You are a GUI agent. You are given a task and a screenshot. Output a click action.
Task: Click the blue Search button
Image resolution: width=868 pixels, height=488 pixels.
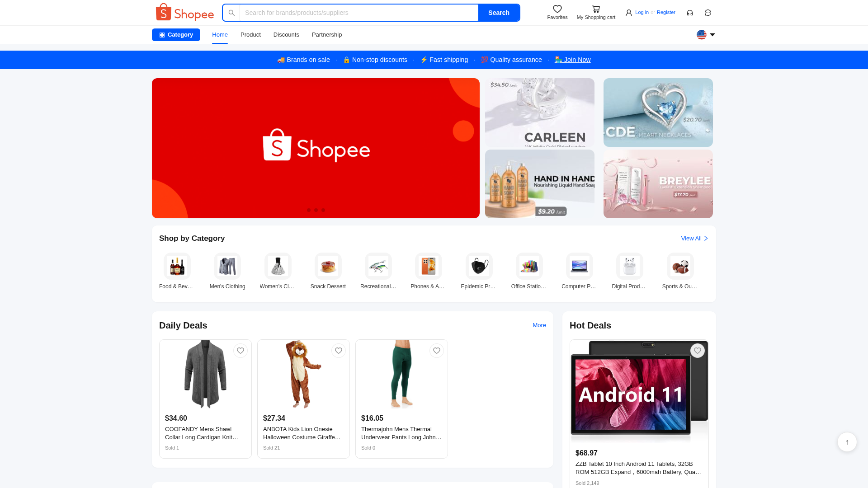tap(499, 13)
